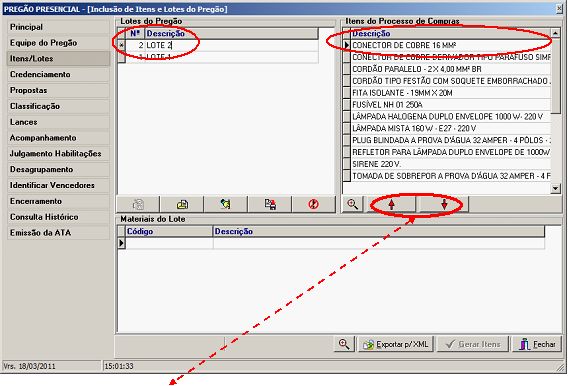Click empty Descrição cell in Materiais do Lote

pyautogui.click(x=379, y=243)
